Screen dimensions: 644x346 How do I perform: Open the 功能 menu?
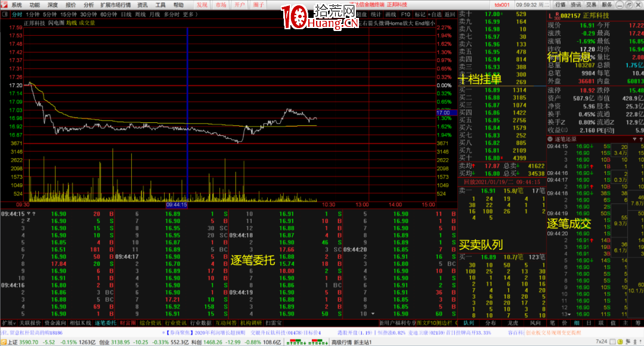[35, 5]
